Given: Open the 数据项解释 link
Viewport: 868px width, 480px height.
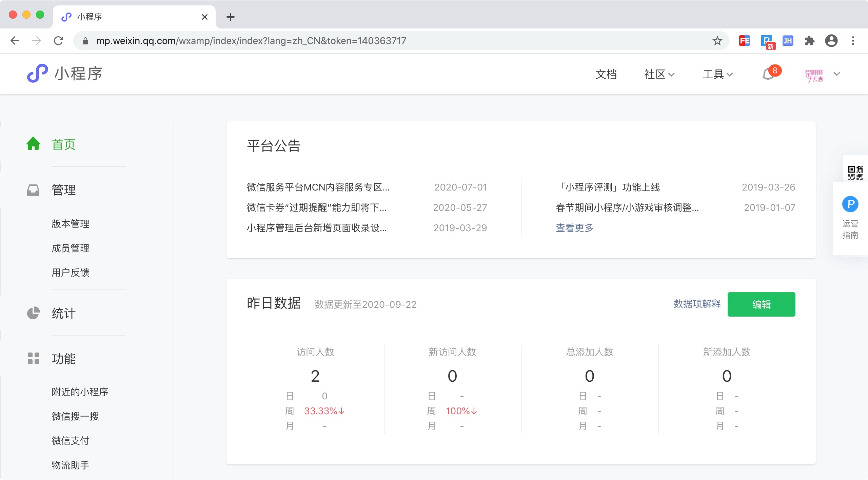Looking at the screenshot, I should 697,304.
